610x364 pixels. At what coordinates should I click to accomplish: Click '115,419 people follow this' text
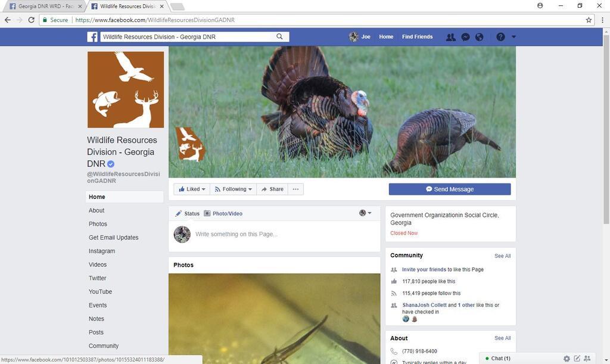tap(431, 293)
